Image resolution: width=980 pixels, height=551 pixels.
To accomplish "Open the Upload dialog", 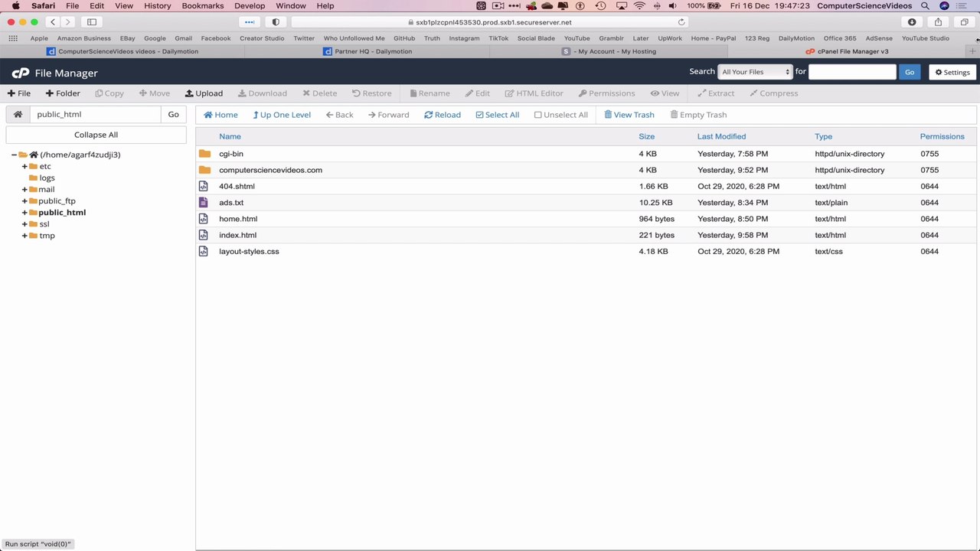I will coord(204,93).
